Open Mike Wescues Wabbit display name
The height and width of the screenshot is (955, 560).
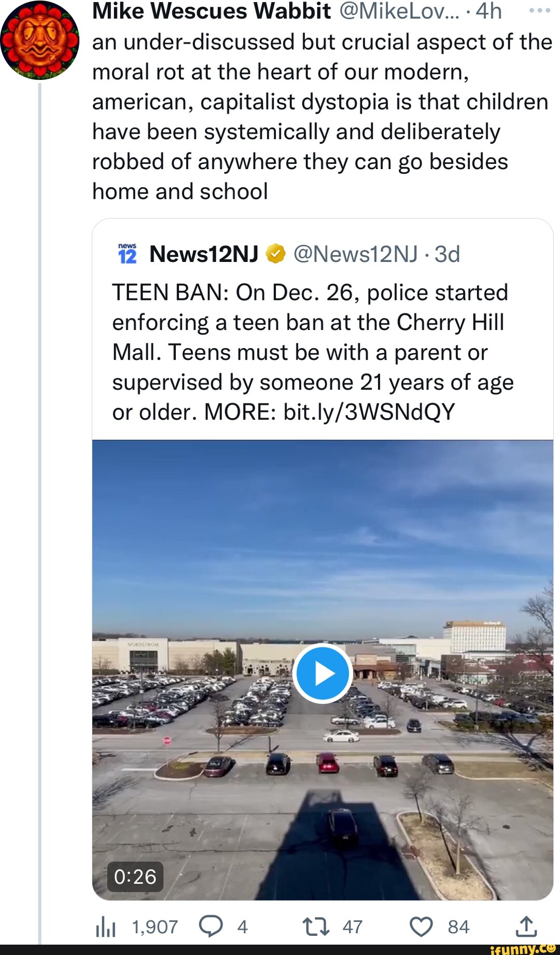[212, 11]
